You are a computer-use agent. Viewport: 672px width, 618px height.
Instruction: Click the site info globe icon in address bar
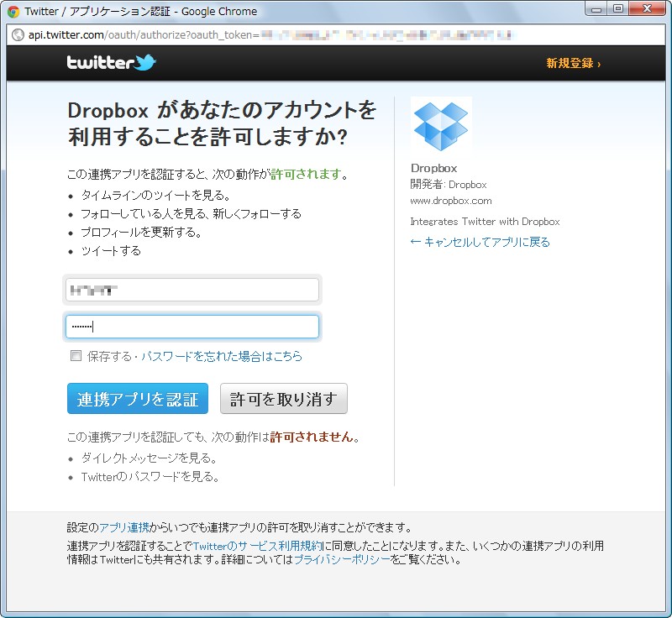pos(18,34)
